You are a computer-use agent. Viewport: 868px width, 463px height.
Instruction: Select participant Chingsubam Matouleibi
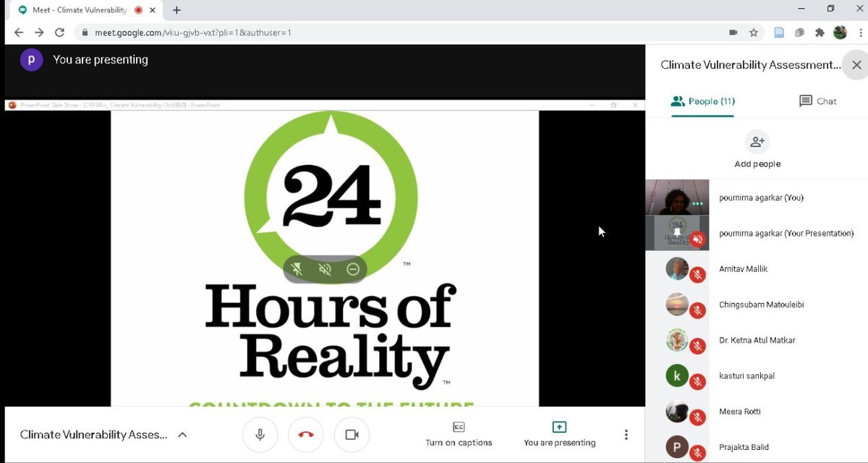(x=757, y=305)
